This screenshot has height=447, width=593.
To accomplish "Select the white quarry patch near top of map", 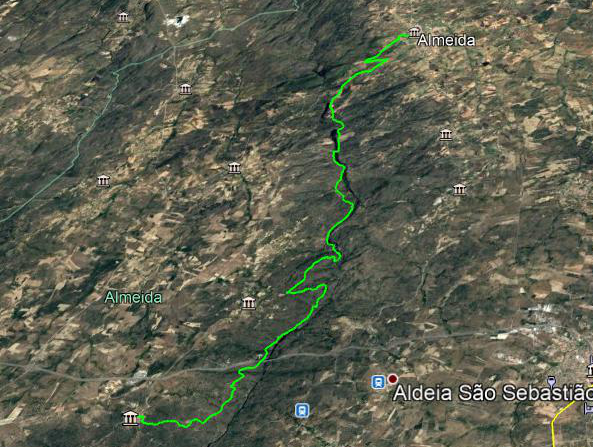I will coord(177,20).
